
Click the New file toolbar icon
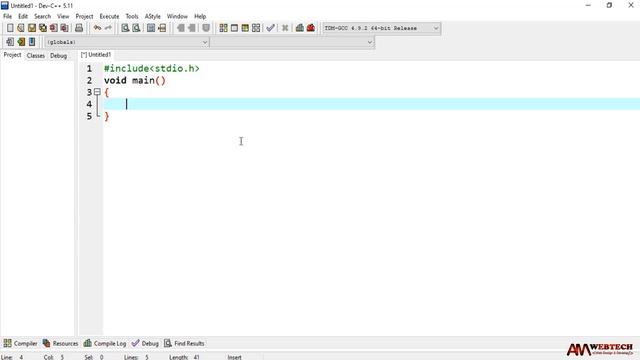(10, 28)
